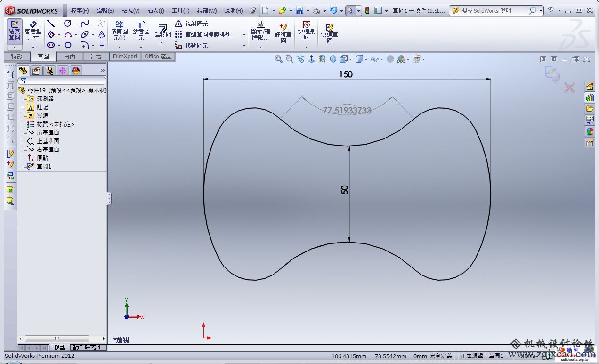Click the 結束草圖 (Exit Sketch) button

(x=15, y=31)
